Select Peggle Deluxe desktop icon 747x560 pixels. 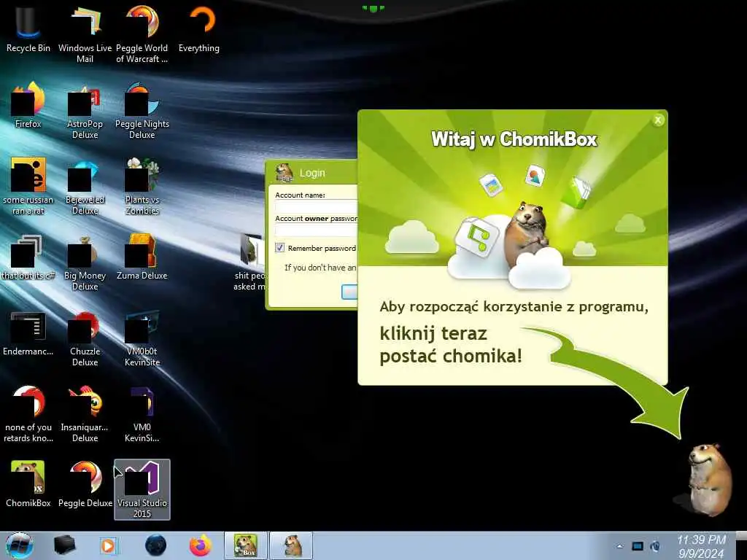tap(85, 484)
